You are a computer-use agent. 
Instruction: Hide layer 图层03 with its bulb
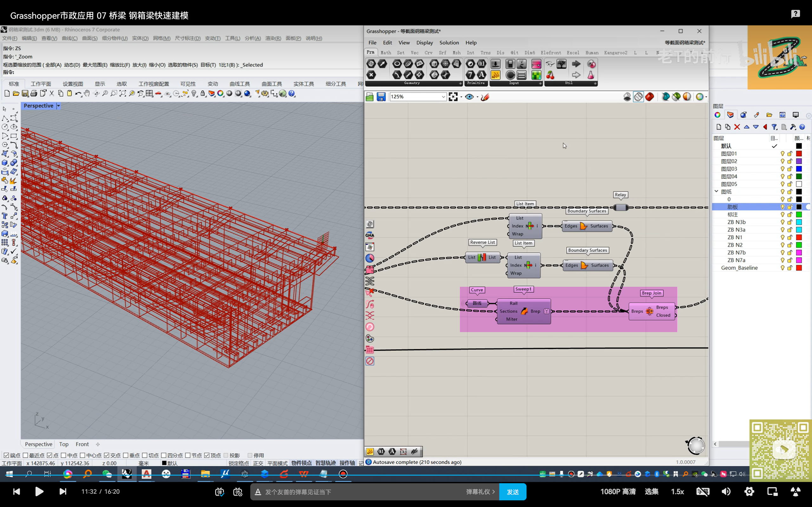coord(783,169)
